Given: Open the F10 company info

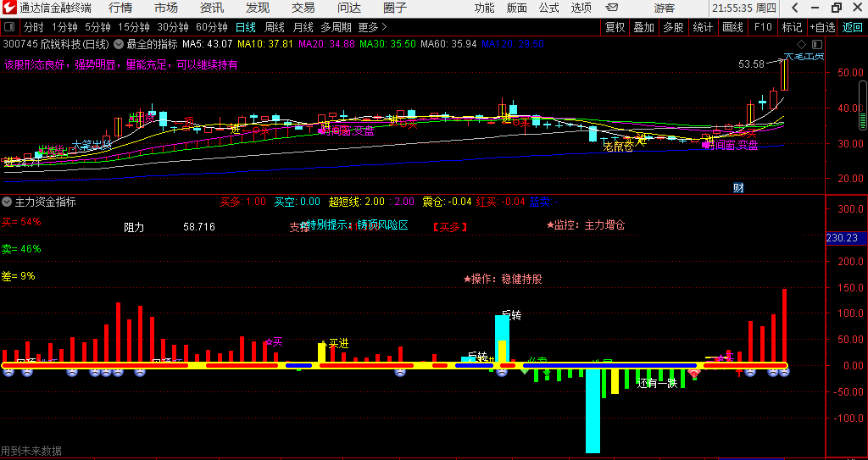Looking at the screenshot, I should [763, 27].
